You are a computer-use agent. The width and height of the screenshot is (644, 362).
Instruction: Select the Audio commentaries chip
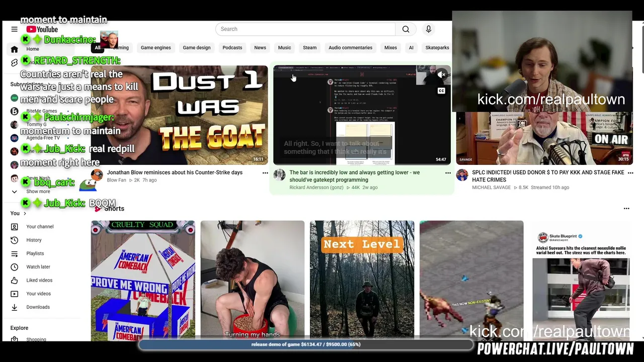point(351,48)
